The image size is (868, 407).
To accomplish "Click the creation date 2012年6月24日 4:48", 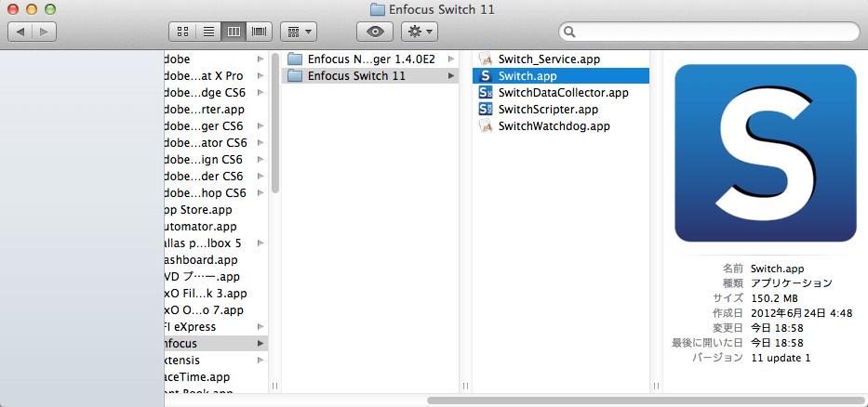I will coord(801,313).
